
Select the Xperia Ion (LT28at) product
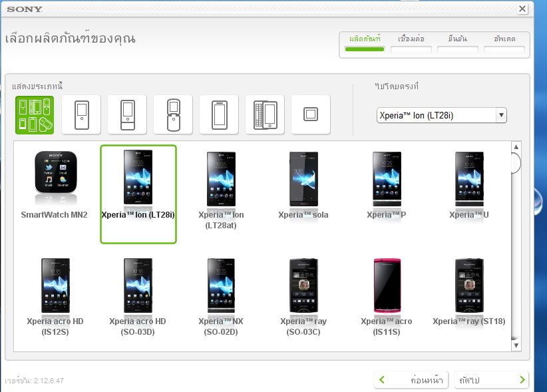click(x=221, y=190)
